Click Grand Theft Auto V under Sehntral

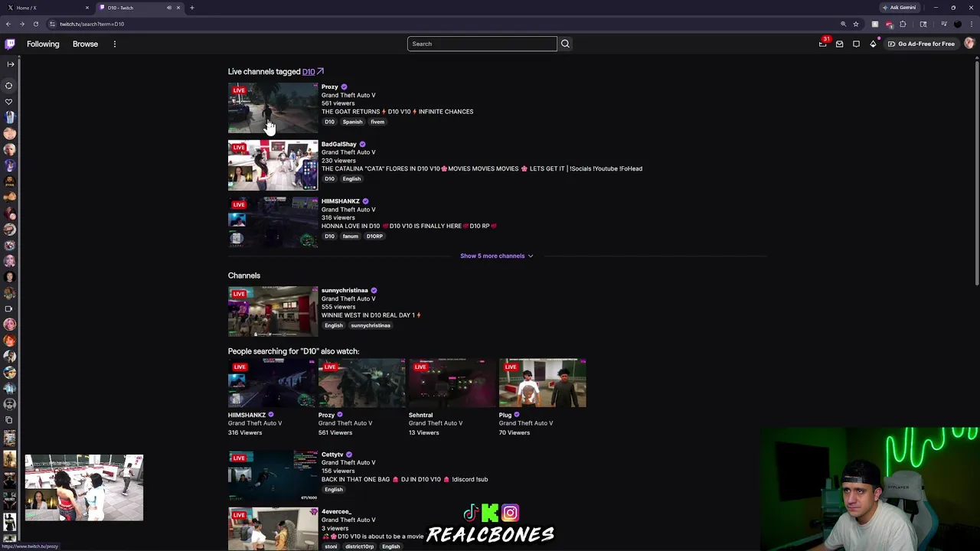pos(436,423)
